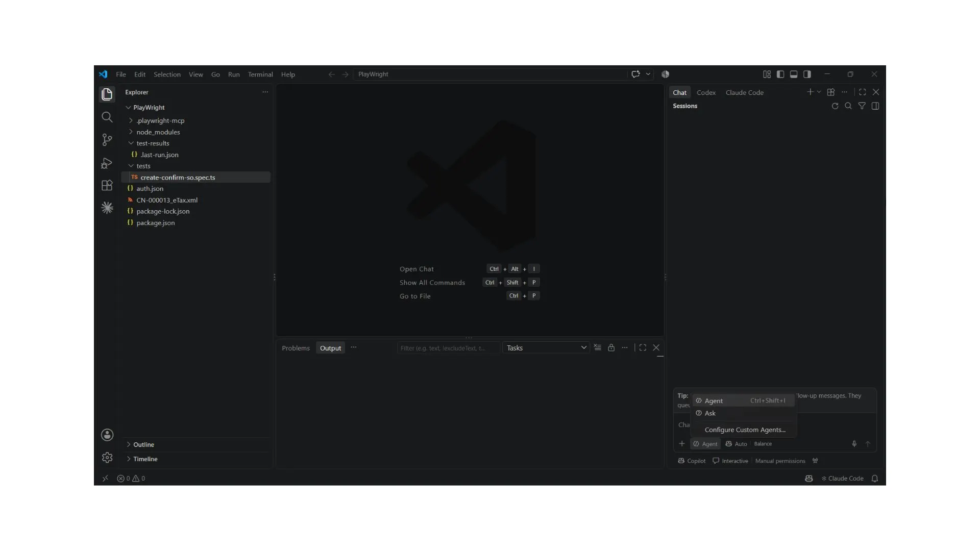Click Configure Custom Agents...
Image resolution: width=980 pixels, height=551 pixels.
coord(745,430)
